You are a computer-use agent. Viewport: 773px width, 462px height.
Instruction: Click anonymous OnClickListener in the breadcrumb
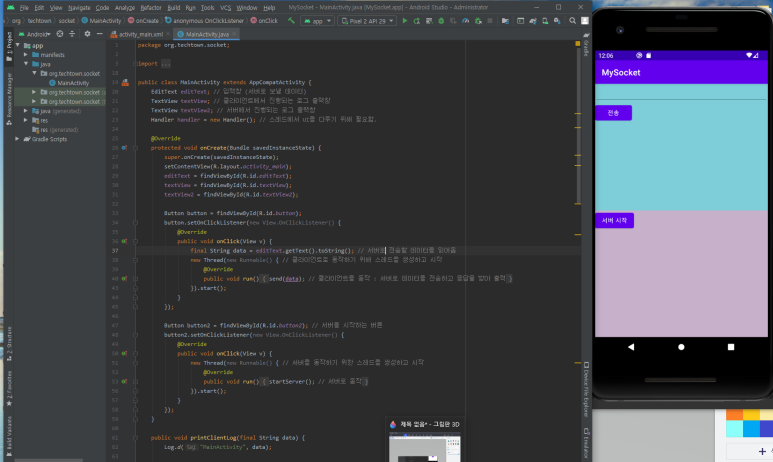[x=204, y=21]
